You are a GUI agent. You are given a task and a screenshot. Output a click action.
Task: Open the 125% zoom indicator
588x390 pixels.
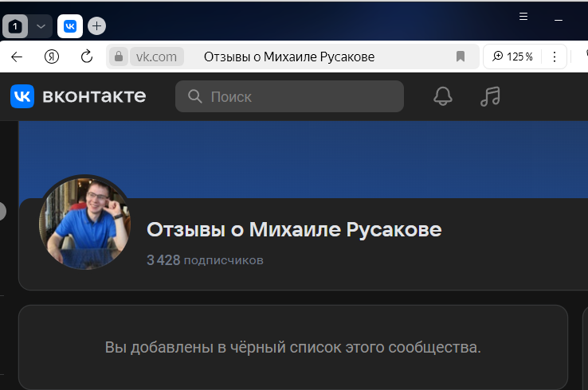pyautogui.click(x=513, y=57)
